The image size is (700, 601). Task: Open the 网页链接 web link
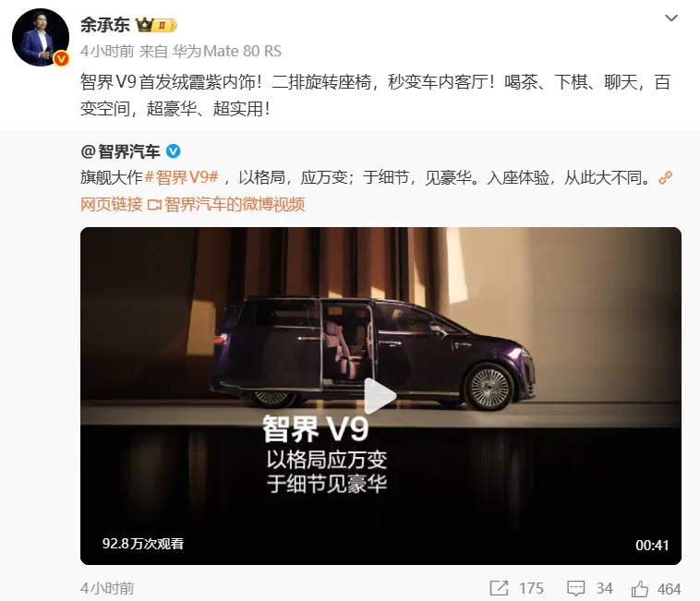(112, 204)
